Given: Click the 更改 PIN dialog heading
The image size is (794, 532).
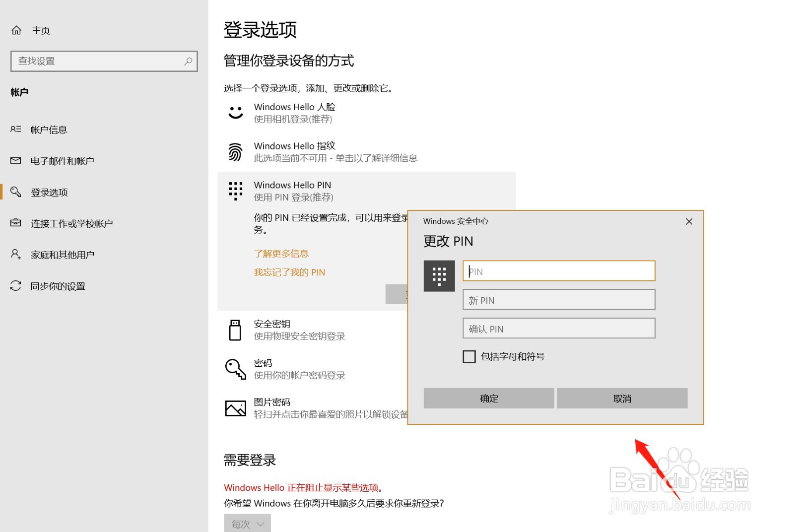Looking at the screenshot, I should pyautogui.click(x=448, y=241).
